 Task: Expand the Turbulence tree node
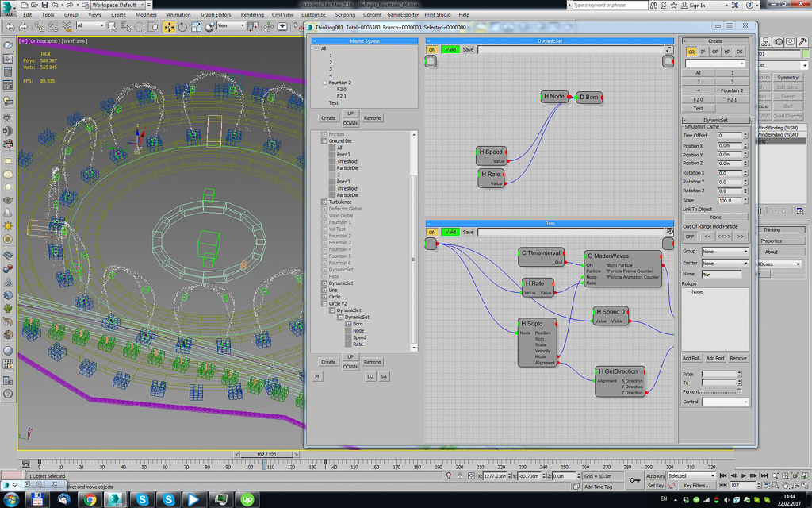coord(324,202)
